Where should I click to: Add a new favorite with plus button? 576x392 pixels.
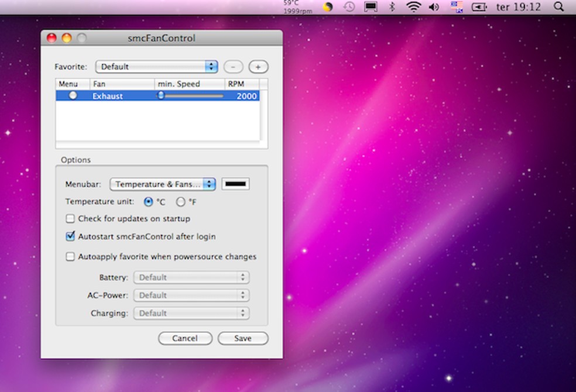click(x=258, y=67)
